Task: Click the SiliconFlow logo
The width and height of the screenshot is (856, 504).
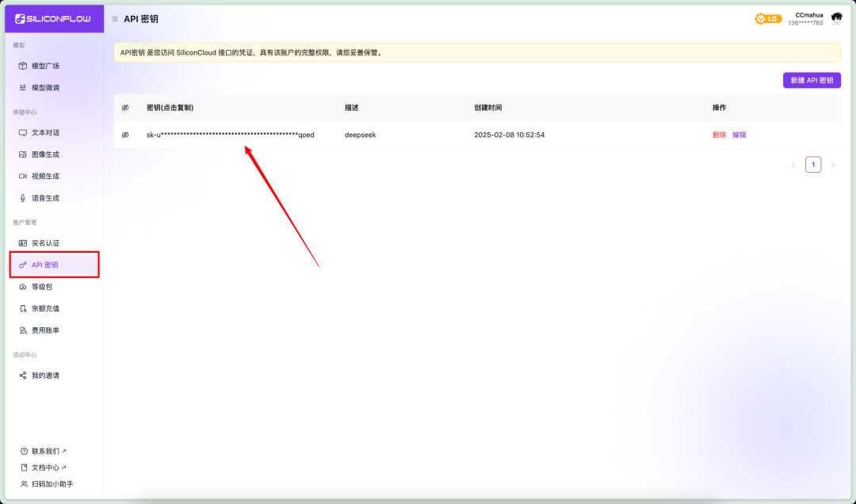Action: click(54, 18)
